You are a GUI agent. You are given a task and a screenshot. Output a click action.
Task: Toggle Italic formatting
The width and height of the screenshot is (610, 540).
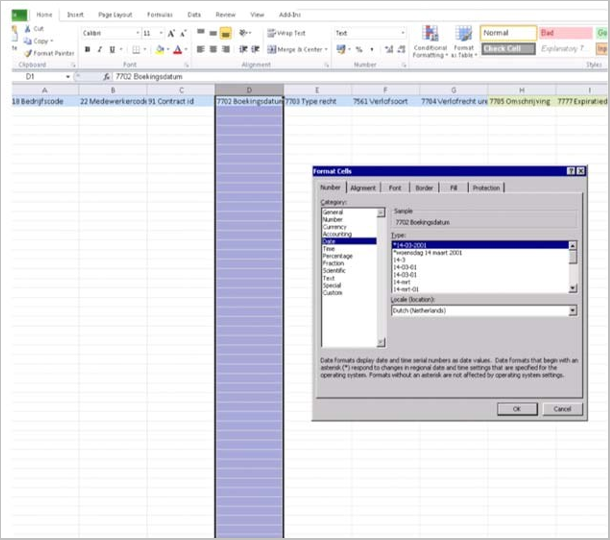pyautogui.click(x=100, y=49)
